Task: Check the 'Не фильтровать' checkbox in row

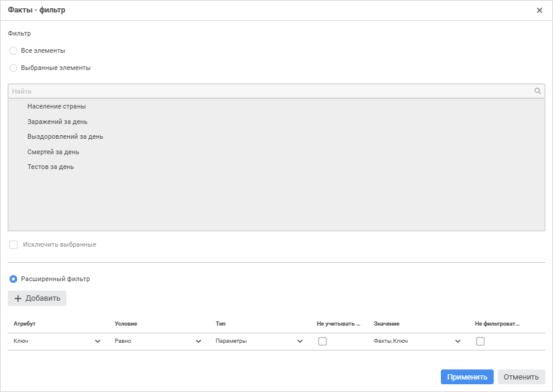Action: [x=481, y=342]
